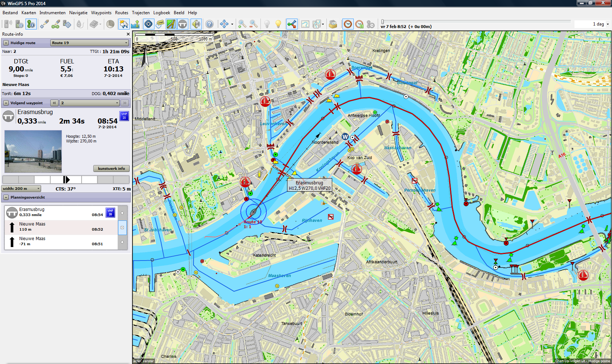612x364 pixels.
Task: Open the Routes menu
Action: pyautogui.click(x=122, y=13)
